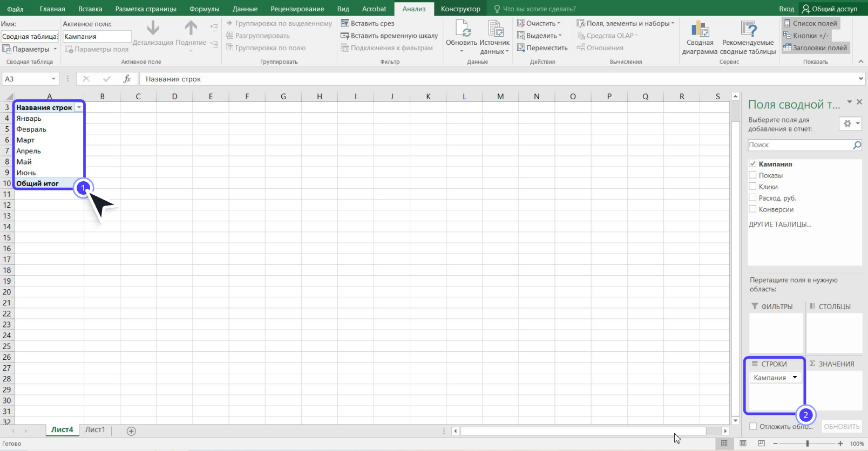Switch to Normal view status icon

[724, 443]
